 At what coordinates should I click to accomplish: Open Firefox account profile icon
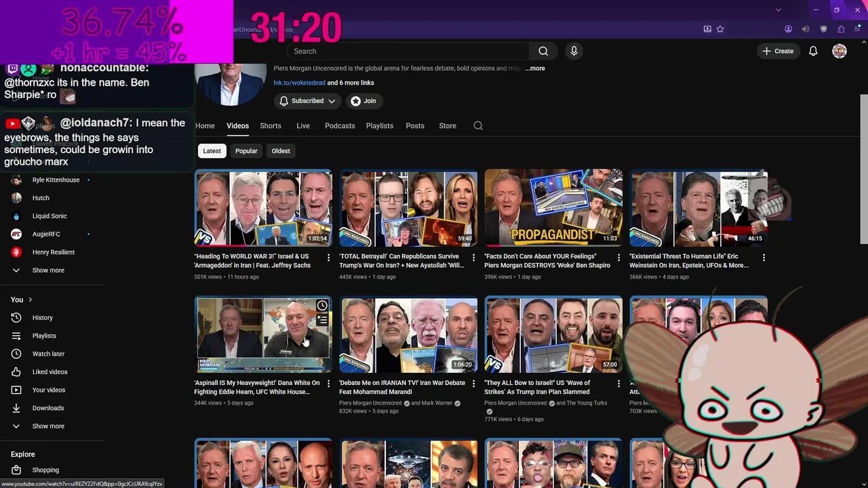[788, 29]
